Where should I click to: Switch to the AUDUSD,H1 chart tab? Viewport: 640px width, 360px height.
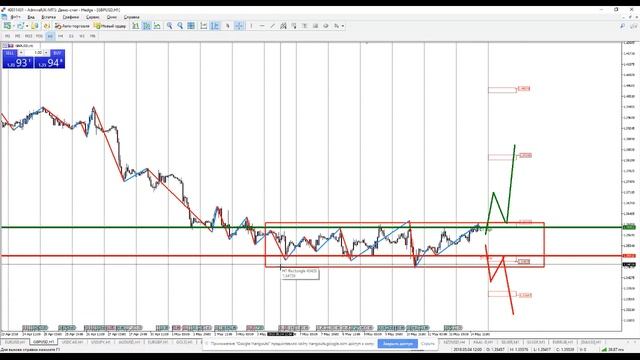point(129,342)
